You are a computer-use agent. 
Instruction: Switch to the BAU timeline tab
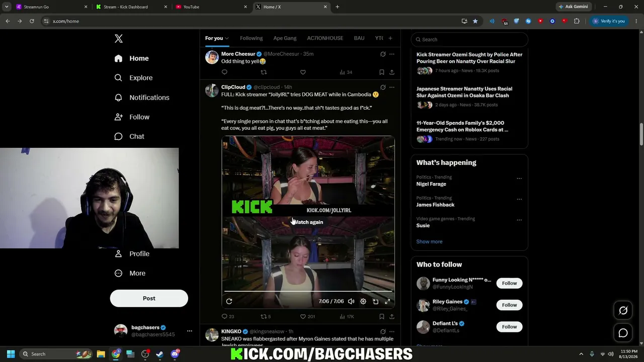[359, 38]
